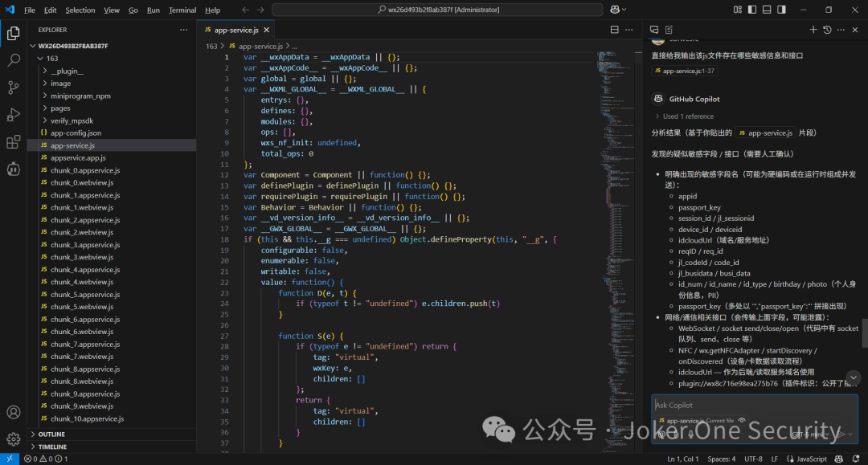Open the Manage gear icon
This screenshot has height=465, width=868.
(x=13, y=439)
